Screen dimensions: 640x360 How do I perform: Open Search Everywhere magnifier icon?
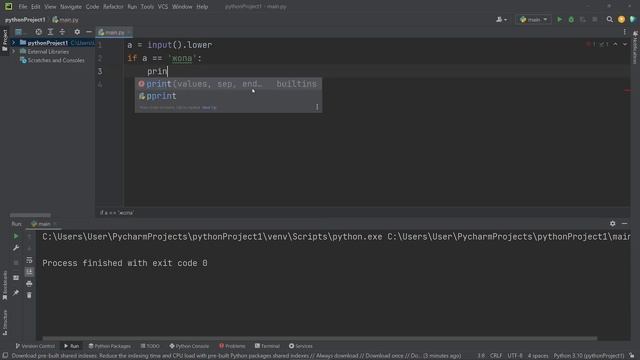tap(609, 20)
